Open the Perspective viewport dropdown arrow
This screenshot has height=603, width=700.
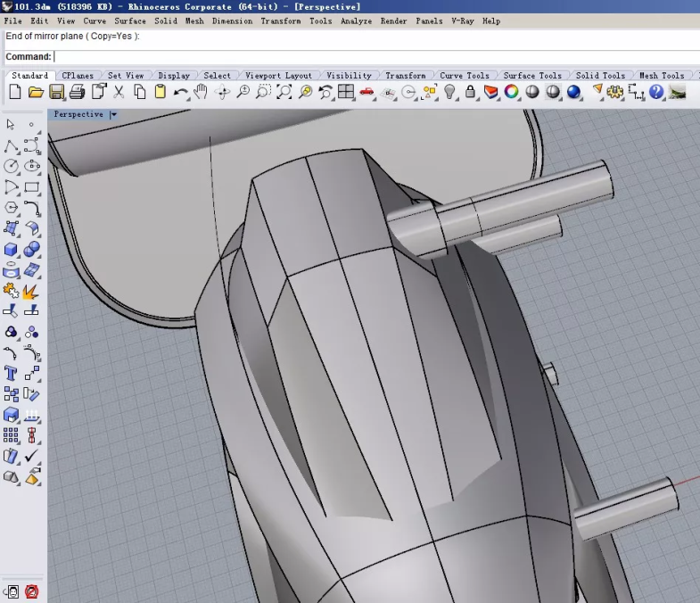(113, 114)
